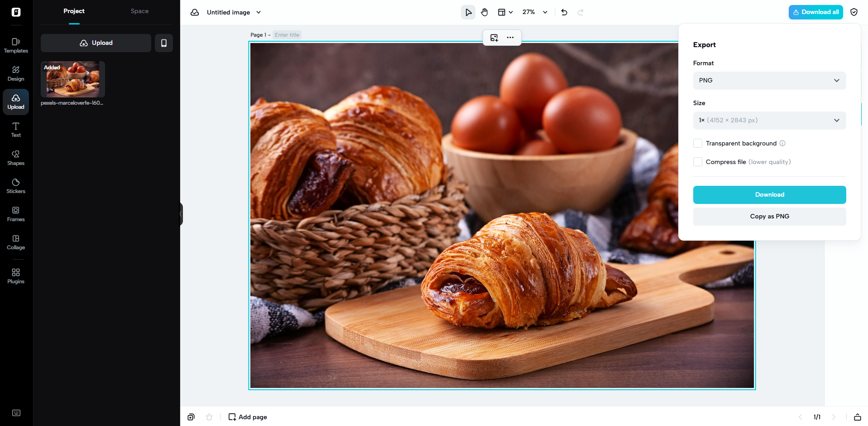868x426 pixels.
Task: Click the croissant image on canvas
Action: coord(502,216)
